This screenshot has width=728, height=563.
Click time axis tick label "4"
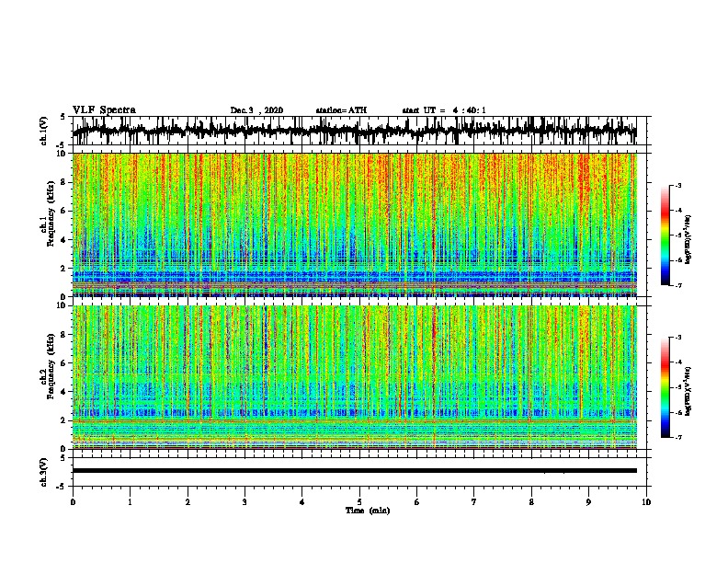coord(302,502)
